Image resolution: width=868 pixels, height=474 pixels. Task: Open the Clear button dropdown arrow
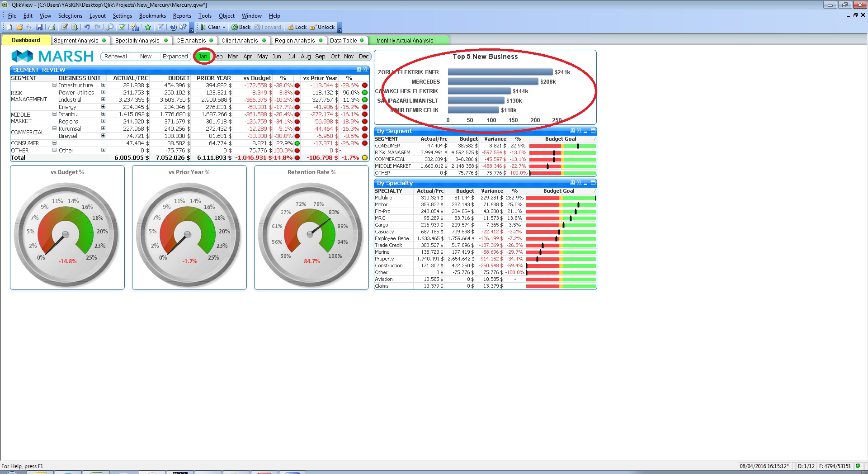tap(224, 27)
